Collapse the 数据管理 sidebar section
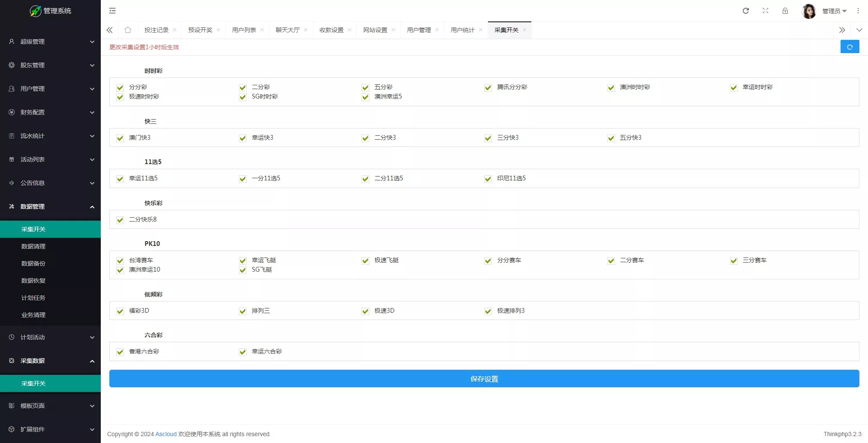This screenshot has height=443, width=868. click(x=50, y=207)
